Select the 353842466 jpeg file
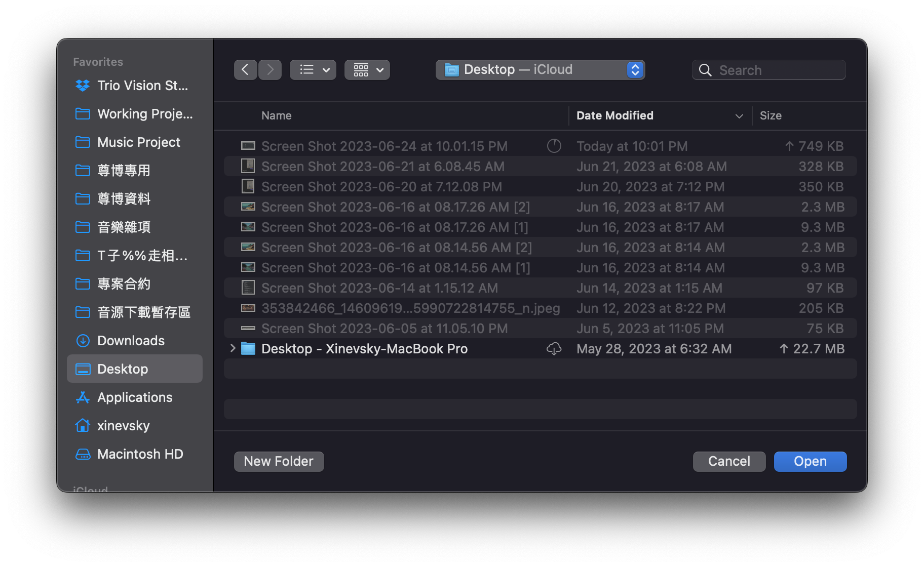 [x=541, y=308]
